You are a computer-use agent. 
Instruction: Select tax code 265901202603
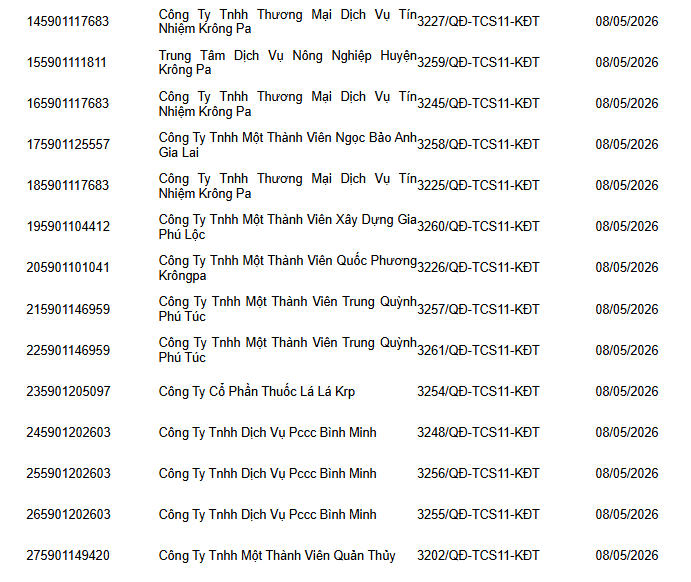pyautogui.click(x=68, y=514)
